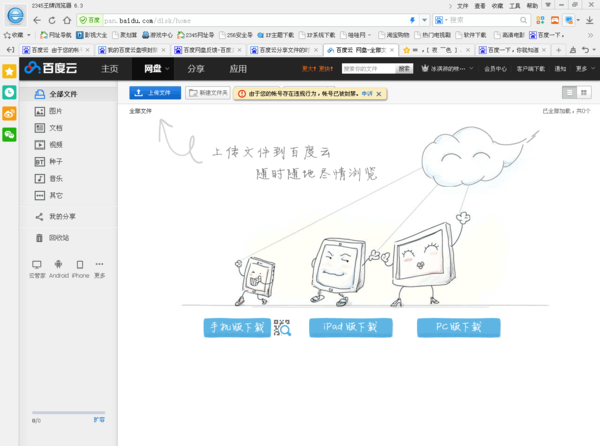Click the browser back arrow

[37, 20]
